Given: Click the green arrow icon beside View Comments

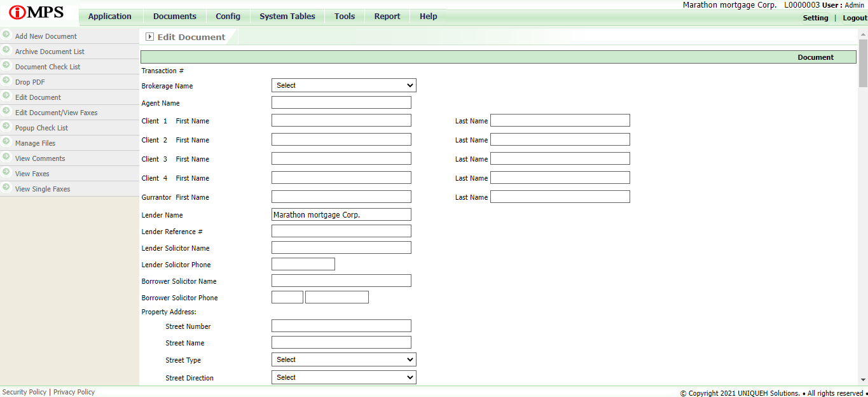Looking at the screenshot, I should point(6,157).
